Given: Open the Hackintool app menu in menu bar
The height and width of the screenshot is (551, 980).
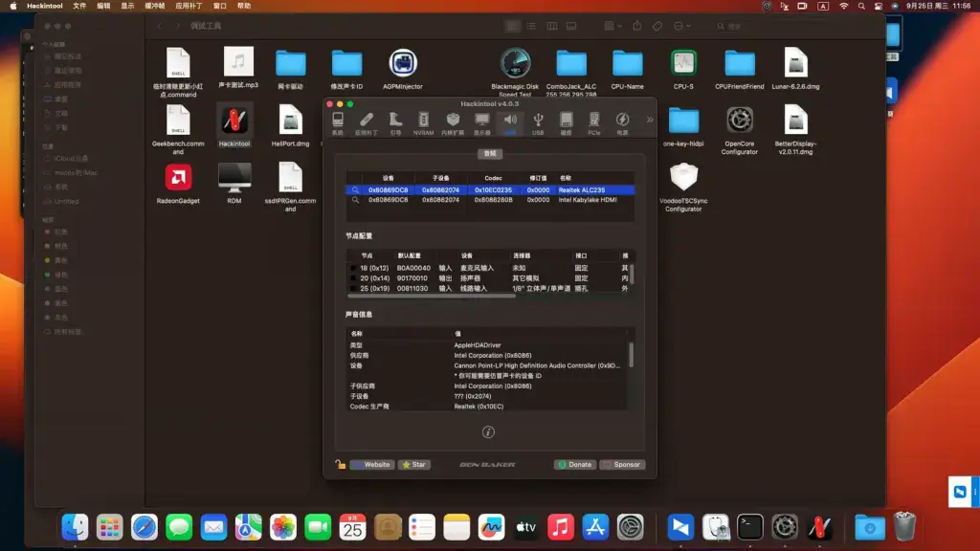Looking at the screenshot, I should (x=44, y=6).
